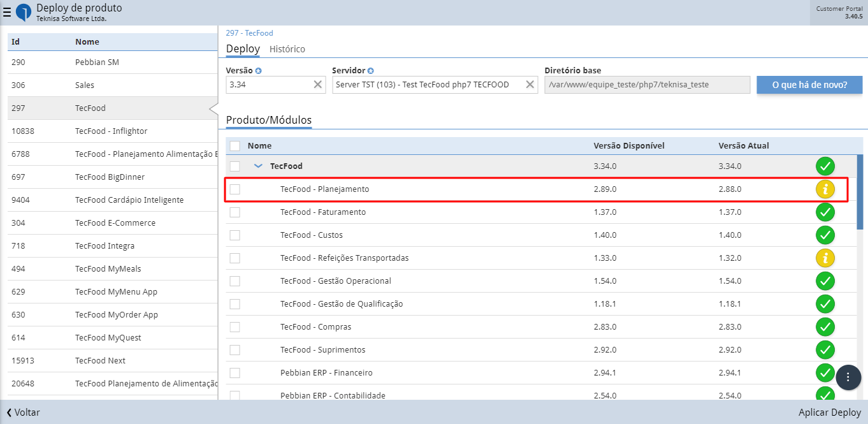Select TecFood MyOrder App in product list
The width and height of the screenshot is (868, 424).
(113, 315)
